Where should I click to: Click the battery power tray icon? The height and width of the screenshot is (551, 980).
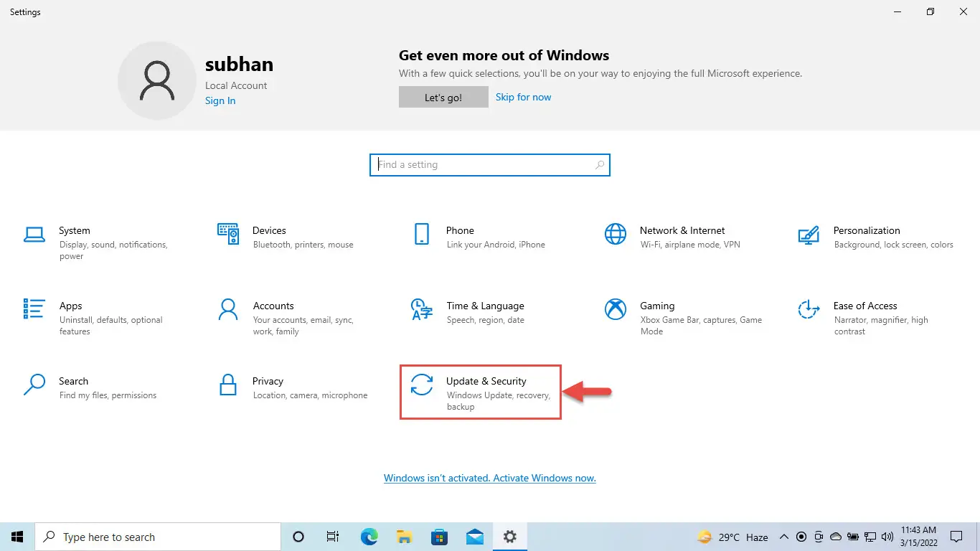pos(853,537)
